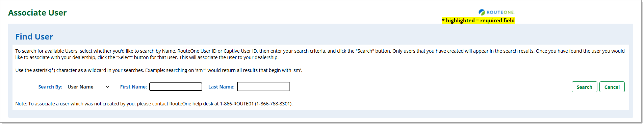Click the Cancel button

(612, 87)
